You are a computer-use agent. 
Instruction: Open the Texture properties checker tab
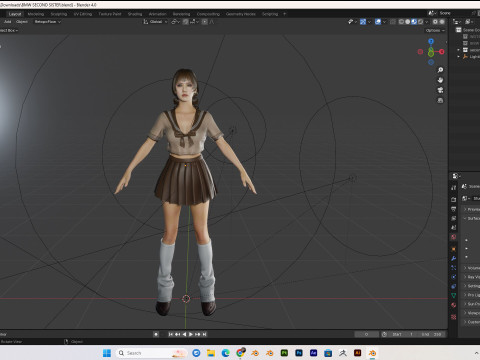453,317
